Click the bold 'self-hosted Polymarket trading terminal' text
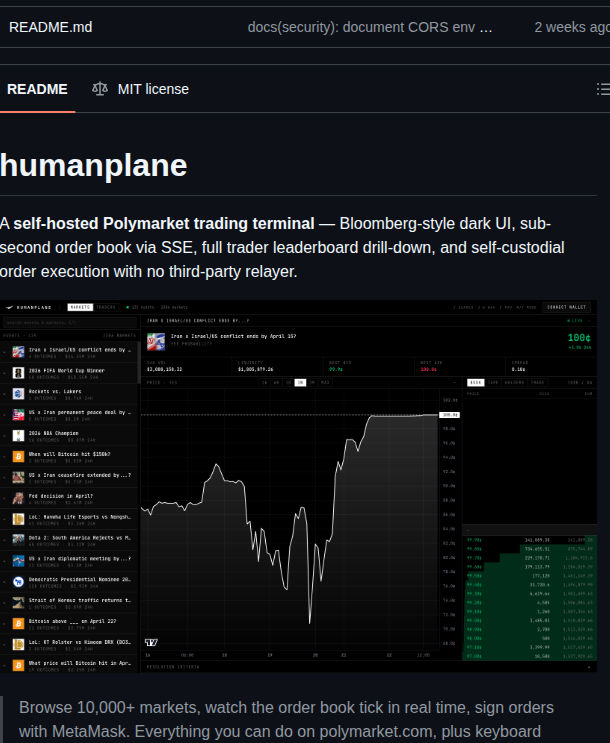Viewport: 610px width, 743px height. click(164, 224)
